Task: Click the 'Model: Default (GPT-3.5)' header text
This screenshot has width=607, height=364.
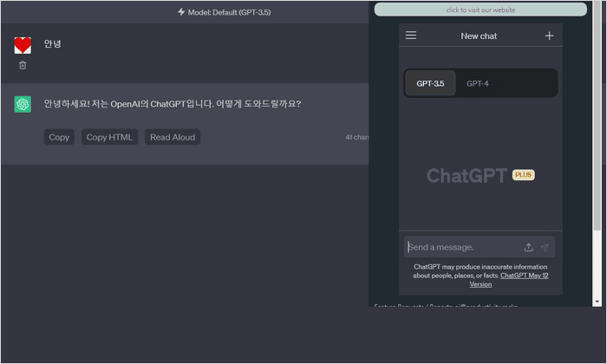Action: click(x=229, y=12)
